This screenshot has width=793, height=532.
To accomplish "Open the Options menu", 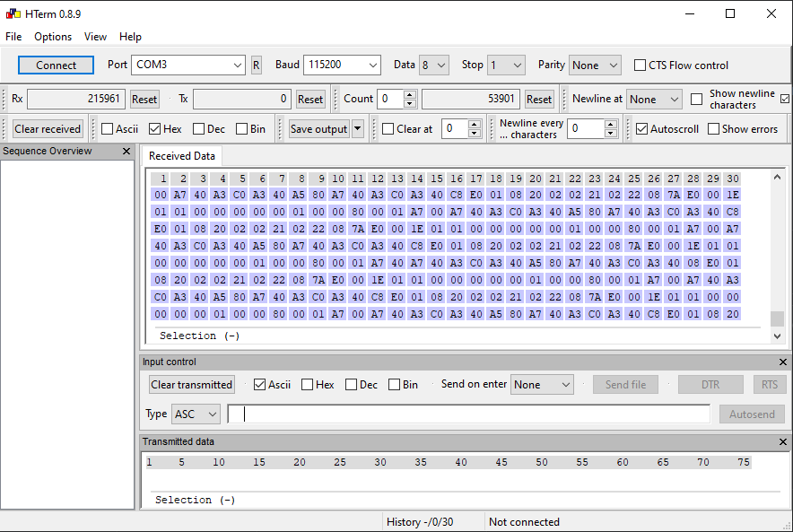I will coord(53,37).
